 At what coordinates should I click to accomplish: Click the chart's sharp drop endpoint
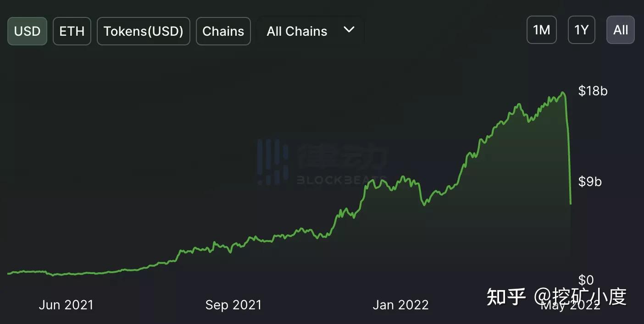point(571,203)
